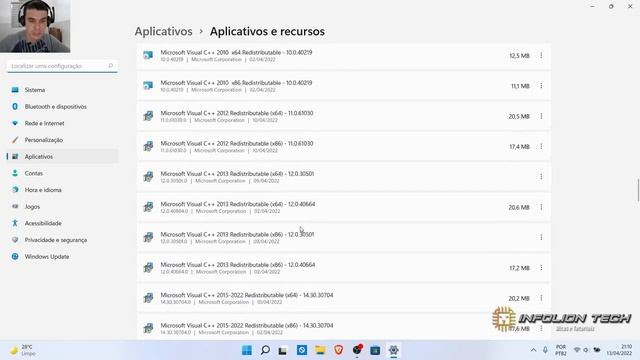Show hidden icons in system tray
The height and width of the screenshot is (360, 640).
tap(533, 350)
